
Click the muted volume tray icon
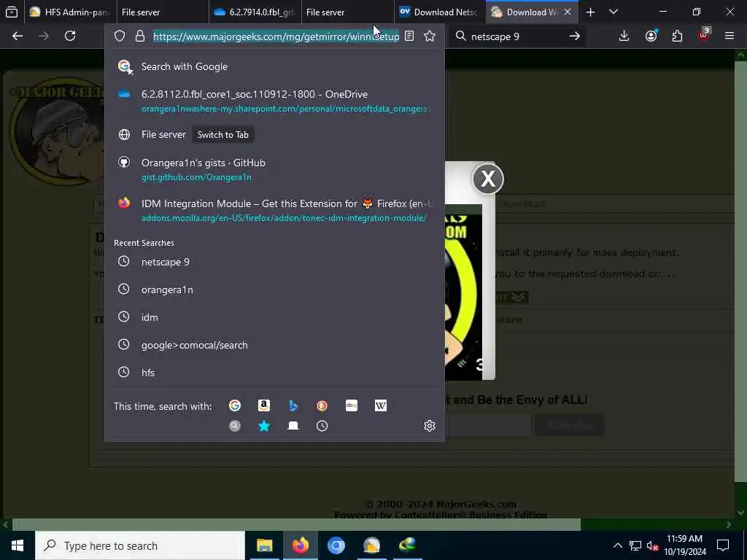(652, 545)
